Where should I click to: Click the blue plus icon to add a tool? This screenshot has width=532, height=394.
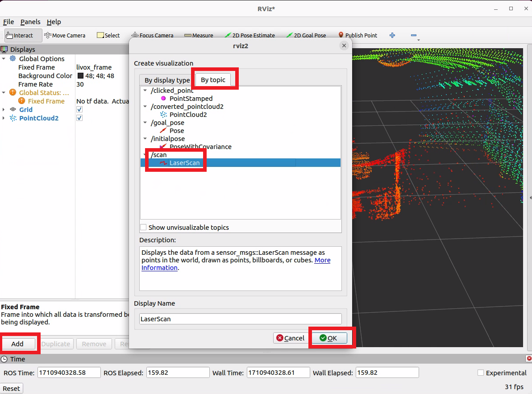coord(392,35)
